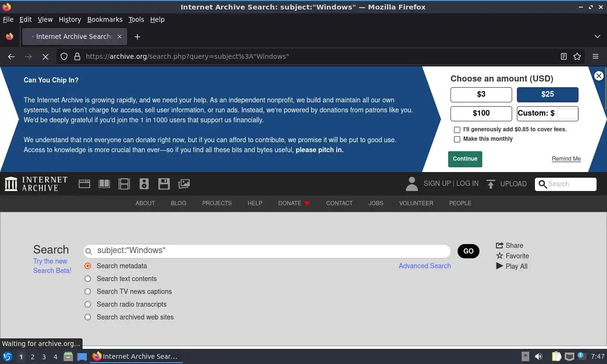Click the Share icon link
This screenshot has height=364, width=607.
[x=509, y=246]
